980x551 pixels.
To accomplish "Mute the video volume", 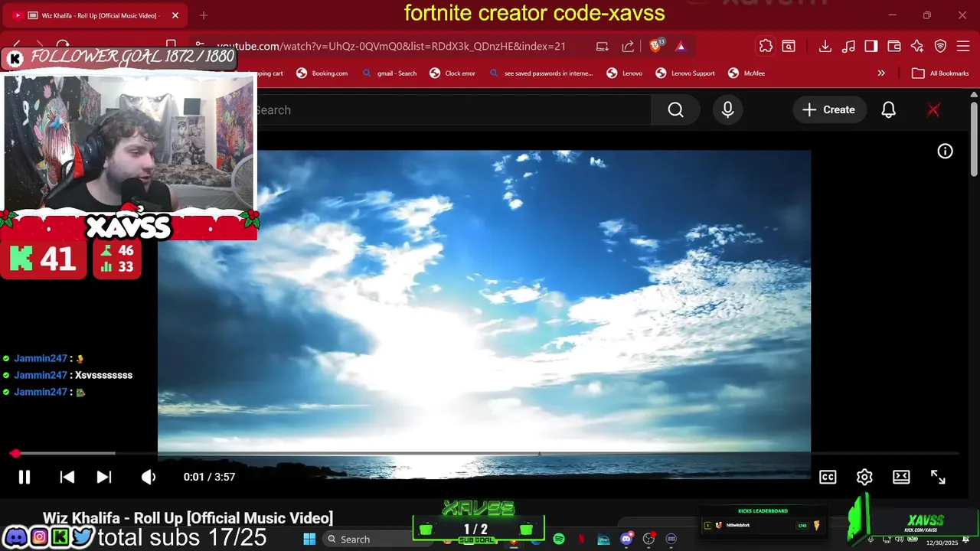I will [x=149, y=477].
